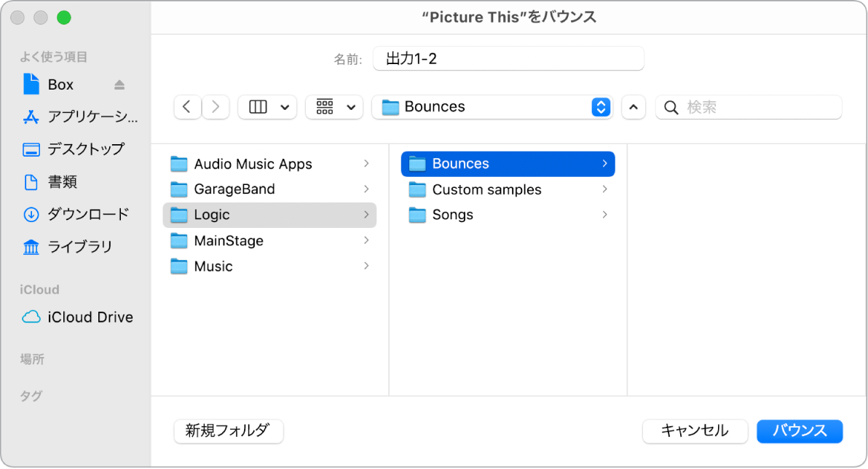Select the GarageBand folder
Screen dimensions: 868x469
pos(233,189)
